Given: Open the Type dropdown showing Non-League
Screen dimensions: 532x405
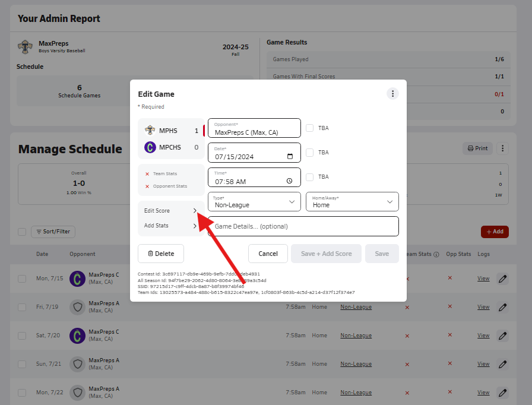Looking at the screenshot, I should pyautogui.click(x=254, y=202).
